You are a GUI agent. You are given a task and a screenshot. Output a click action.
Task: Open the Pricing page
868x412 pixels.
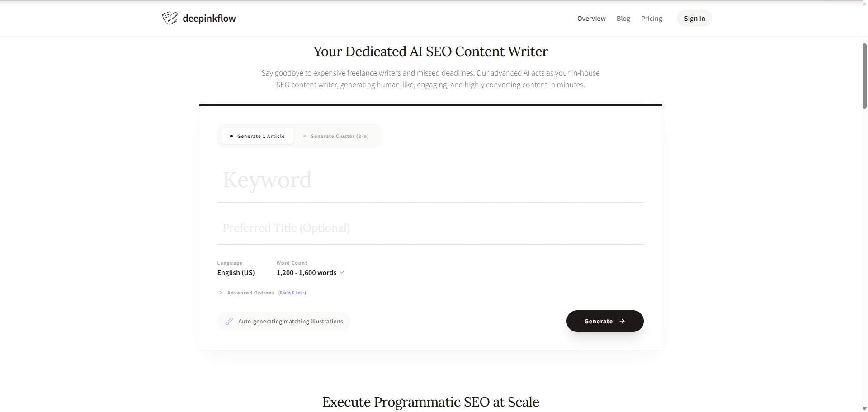point(651,18)
